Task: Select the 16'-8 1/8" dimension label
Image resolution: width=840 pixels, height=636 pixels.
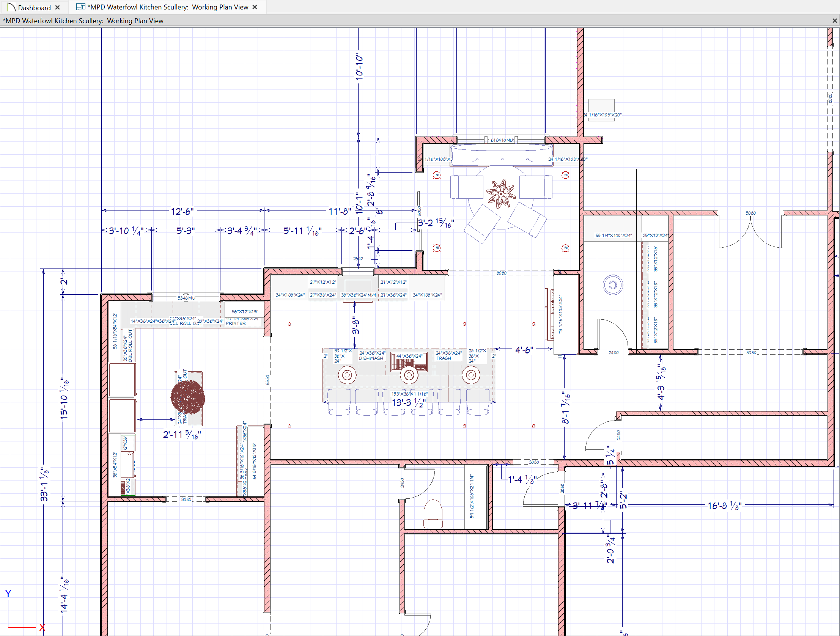Action: (724, 506)
